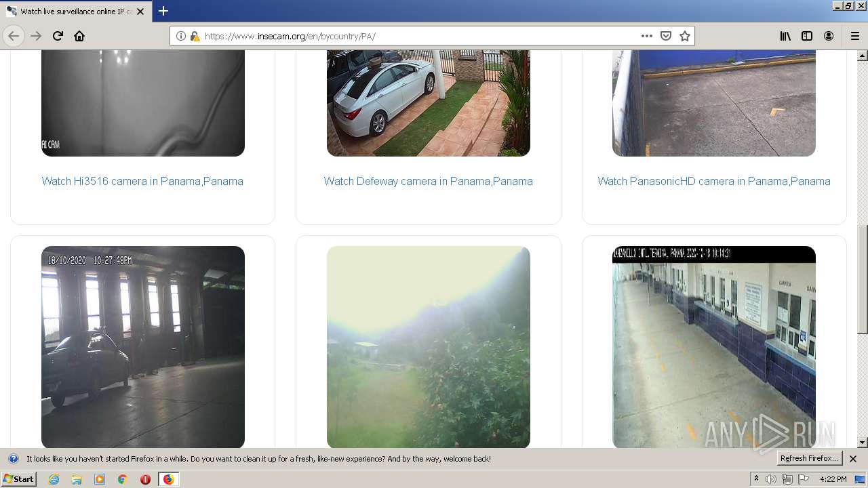The height and width of the screenshot is (488, 868).
Task: Open the Firefox hamburger menu
Action: [x=854, y=36]
